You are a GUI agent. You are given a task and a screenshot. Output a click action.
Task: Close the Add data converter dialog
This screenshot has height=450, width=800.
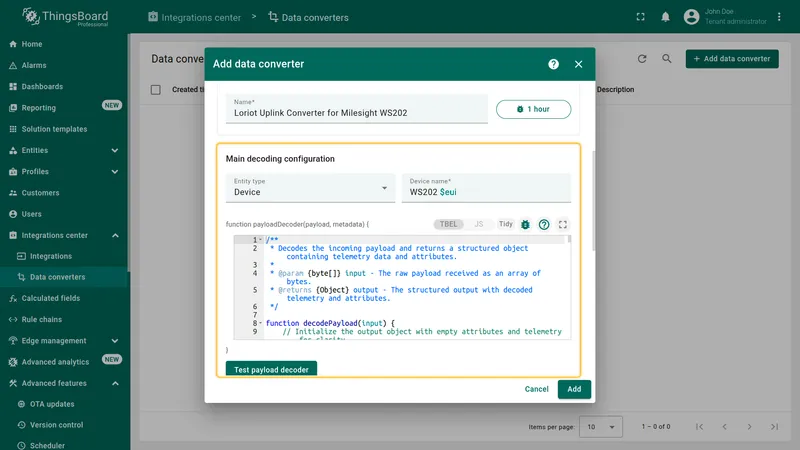[578, 64]
